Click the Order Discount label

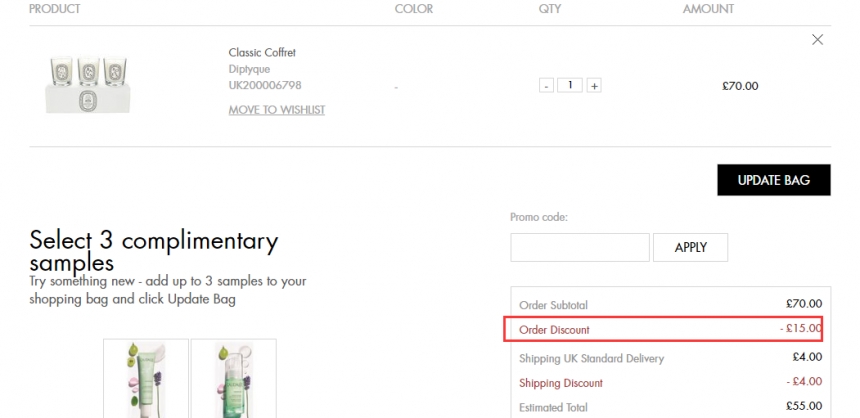tap(554, 330)
